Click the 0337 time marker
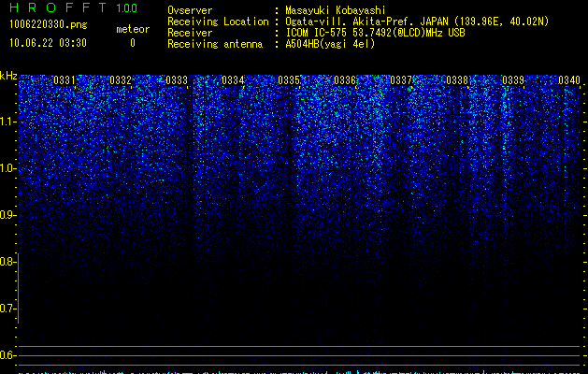The height and width of the screenshot is (374, 588). pos(401,80)
